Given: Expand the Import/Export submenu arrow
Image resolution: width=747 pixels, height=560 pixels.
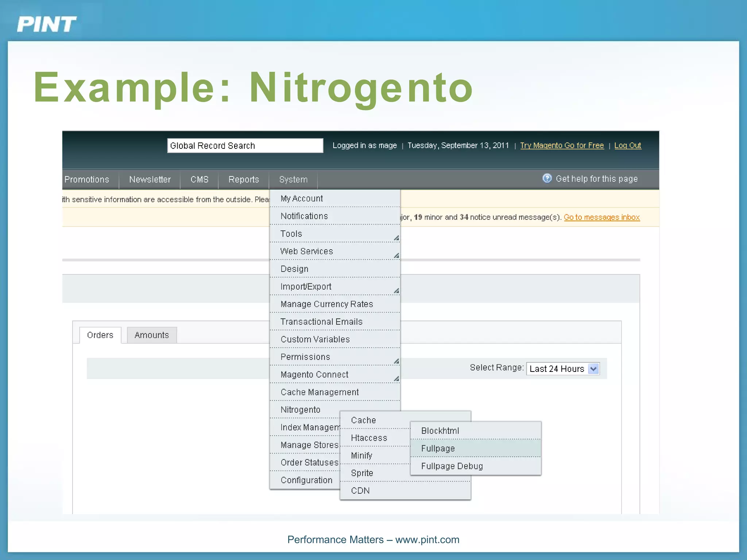Looking at the screenshot, I should (396, 291).
